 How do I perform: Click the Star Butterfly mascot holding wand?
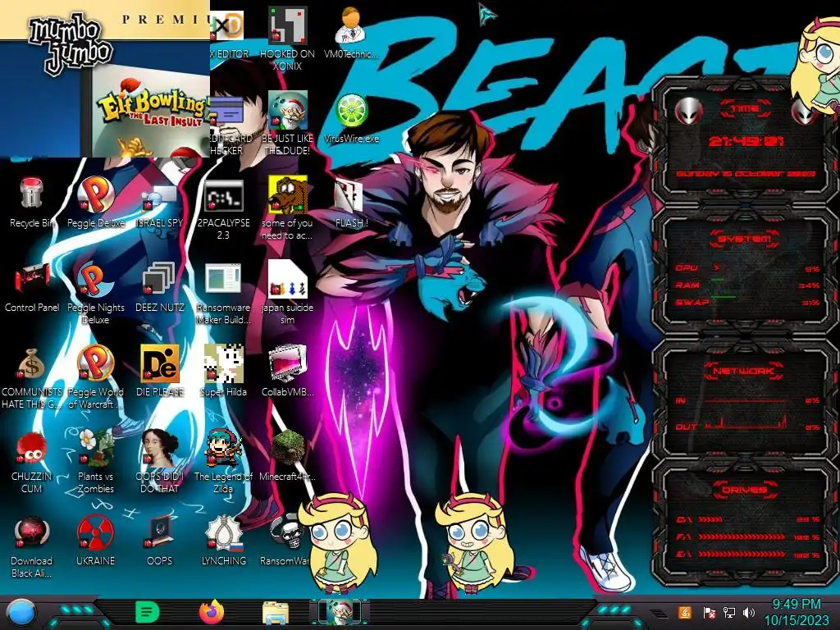pyautogui.click(x=476, y=542)
